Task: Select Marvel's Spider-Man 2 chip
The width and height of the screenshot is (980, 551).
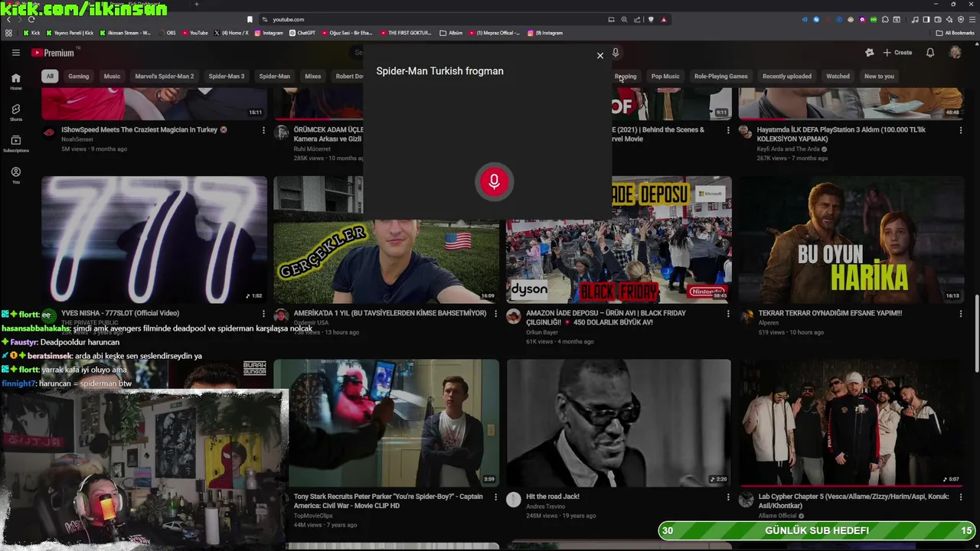Action: tap(165, 77)
